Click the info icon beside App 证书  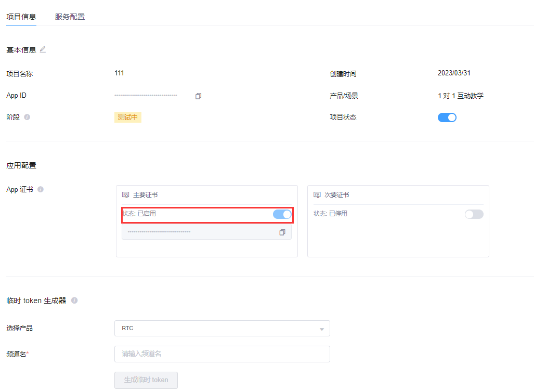click(x=41, y=189)
